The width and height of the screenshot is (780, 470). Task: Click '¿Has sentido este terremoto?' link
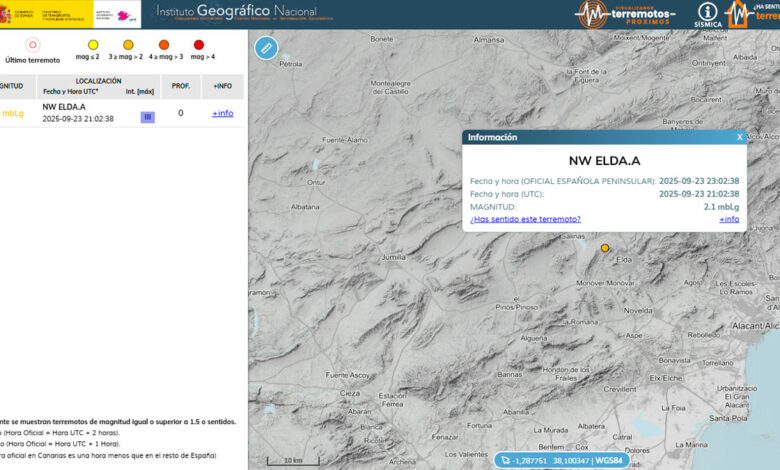pyautogui.click(x=525, y=219)
